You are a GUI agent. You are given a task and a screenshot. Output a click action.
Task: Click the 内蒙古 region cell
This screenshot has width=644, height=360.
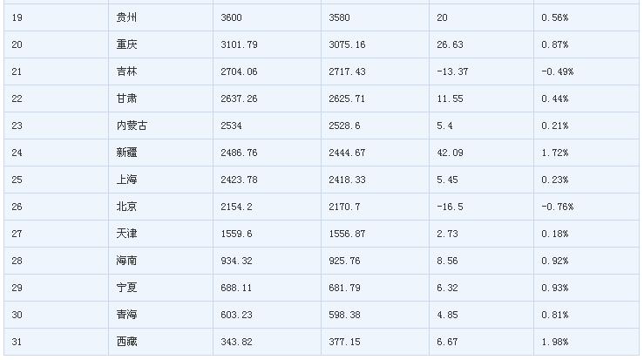(132, 126)
